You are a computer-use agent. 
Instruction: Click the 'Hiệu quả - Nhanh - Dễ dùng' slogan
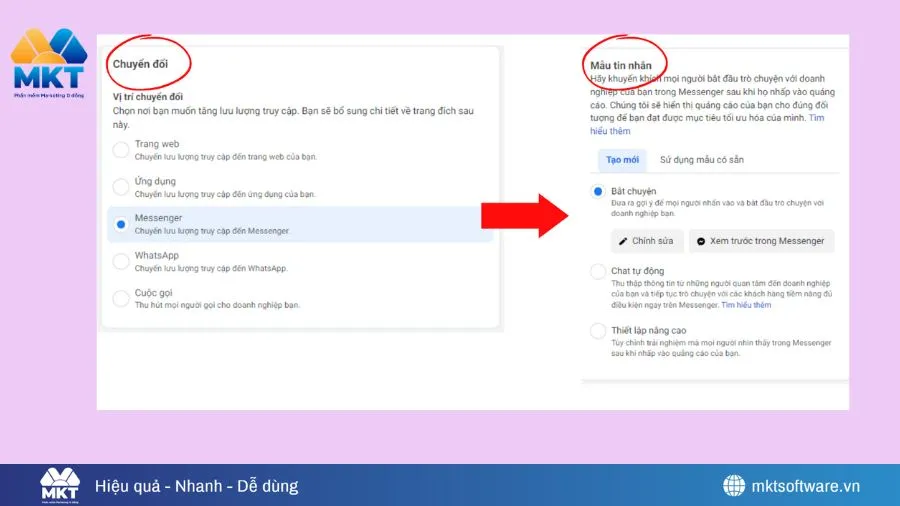[196, 486]
